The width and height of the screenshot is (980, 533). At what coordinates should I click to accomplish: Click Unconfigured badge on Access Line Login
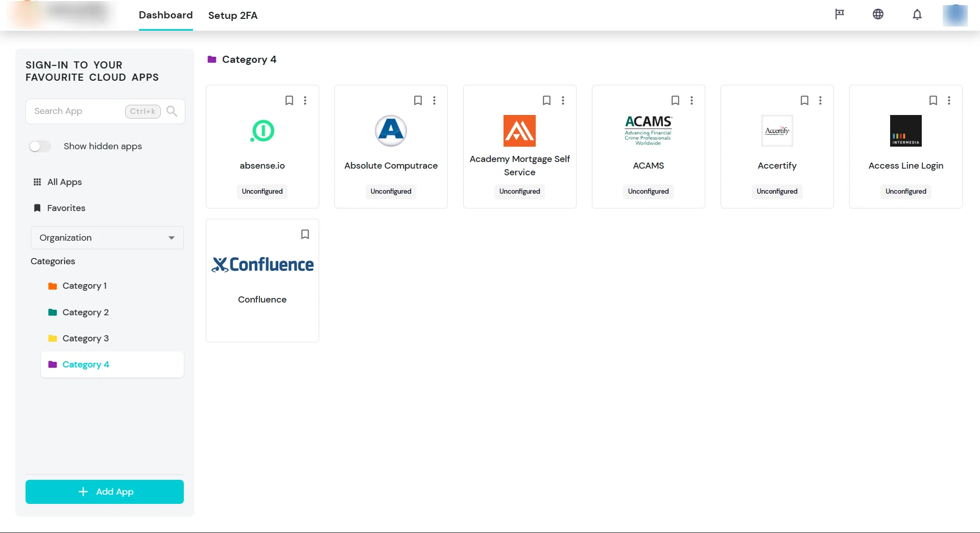[x=906, y=192]
